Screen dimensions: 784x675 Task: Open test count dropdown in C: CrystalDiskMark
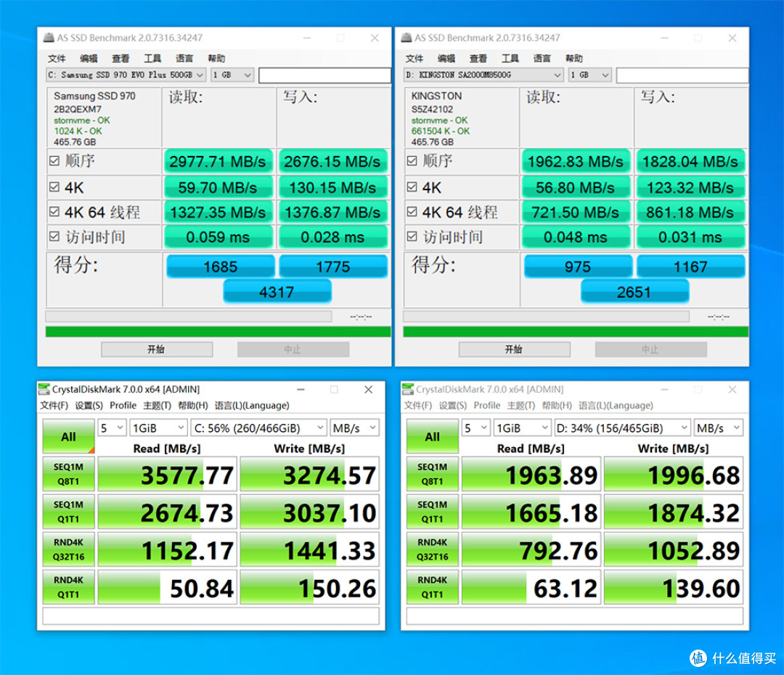click(112, 428)
